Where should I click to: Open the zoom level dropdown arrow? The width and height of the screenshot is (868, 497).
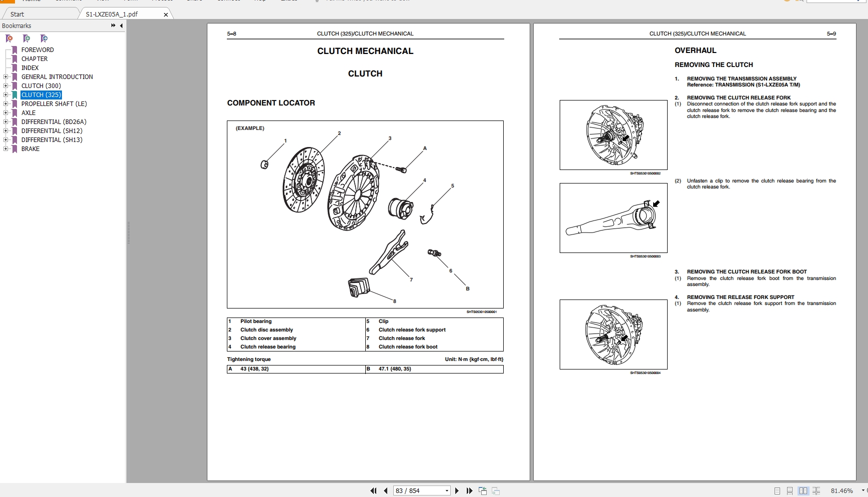tap(863, 491)
